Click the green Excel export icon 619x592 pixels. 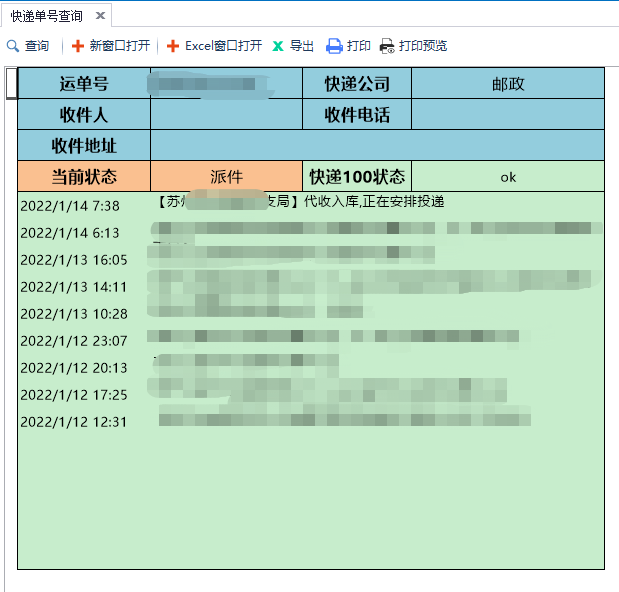click(278, 46)
